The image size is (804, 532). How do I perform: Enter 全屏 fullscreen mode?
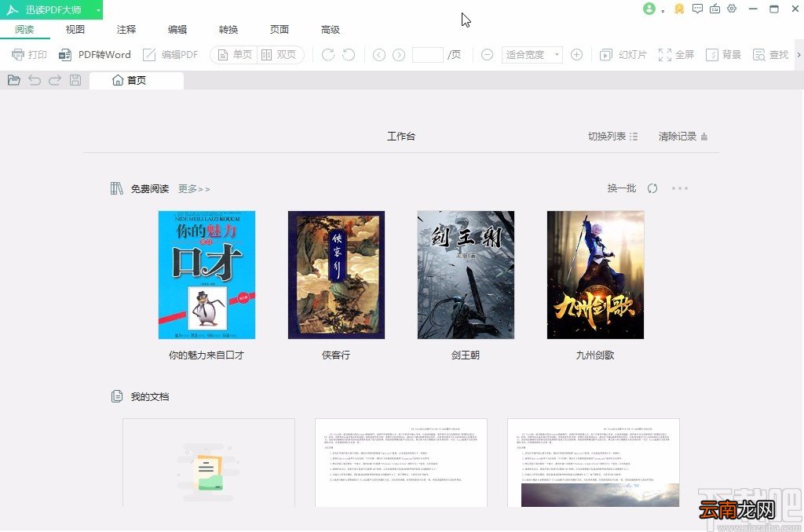(676, 54)
